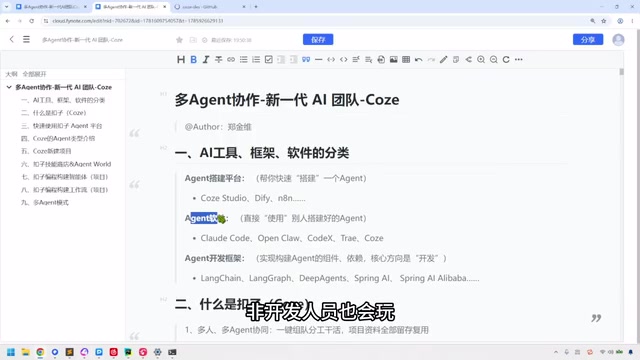This screenshot has width=640, height=360.
Task: Toggle the hamburger sidebar menu
Action: (x=26, y=39)
